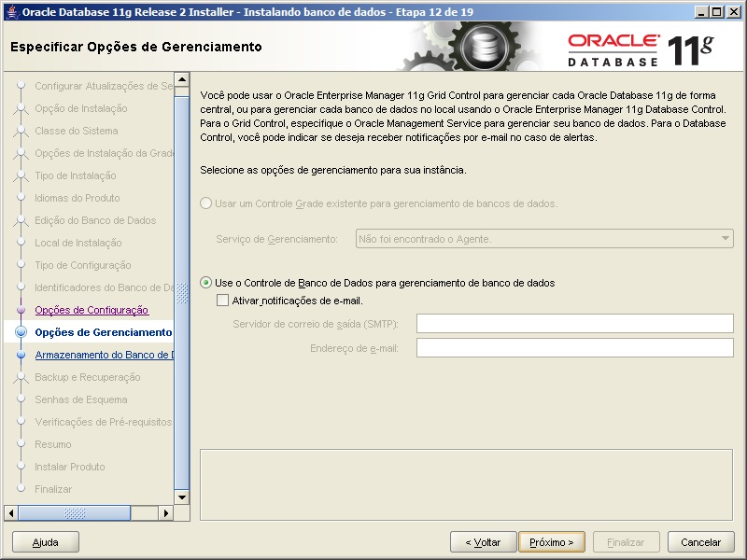Click the sidebar scroll right arrow
The image size is (747, 560).
coord(165,512)
